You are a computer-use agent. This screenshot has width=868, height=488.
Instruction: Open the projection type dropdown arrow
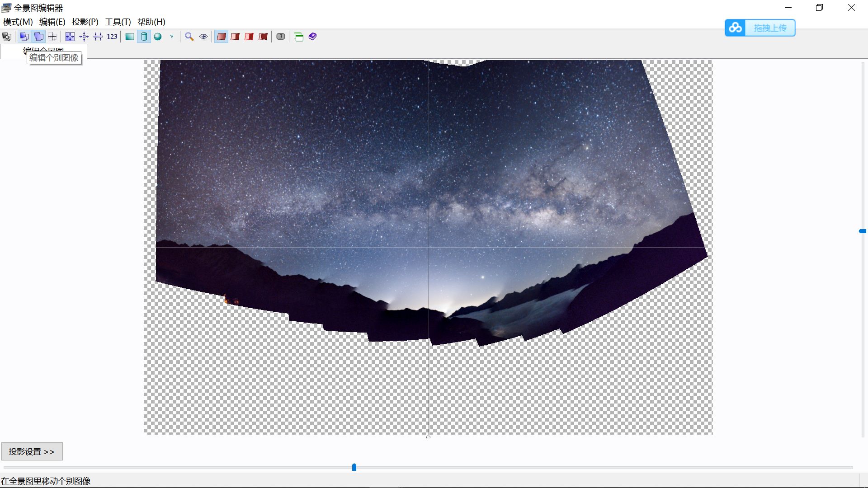click(x=172, y=37)
